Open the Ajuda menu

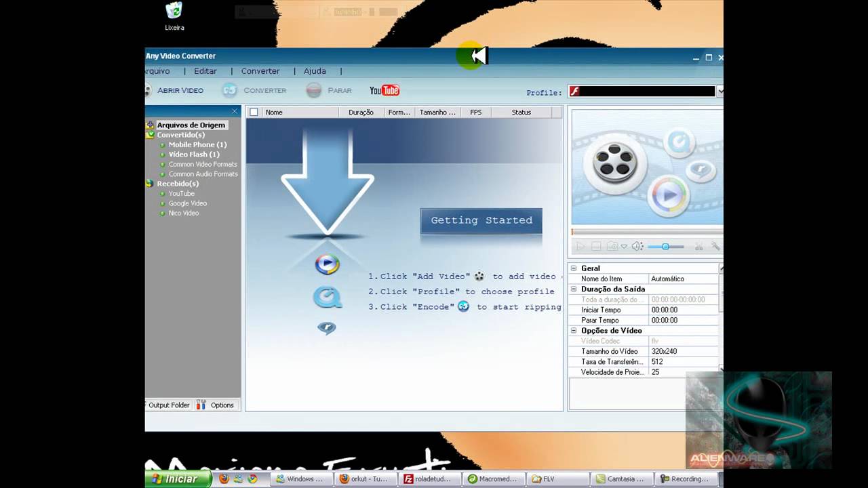pos(315,71)
